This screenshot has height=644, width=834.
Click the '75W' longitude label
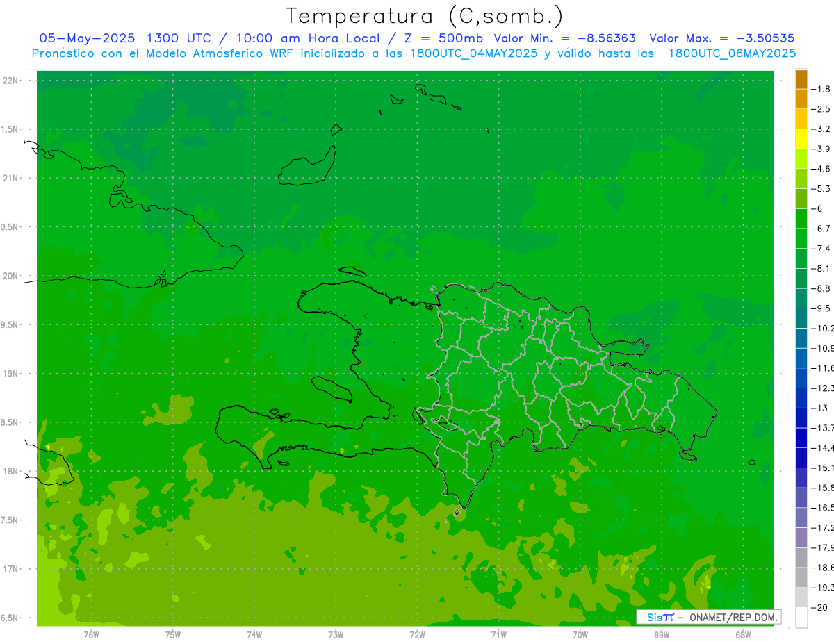(172, 635)
